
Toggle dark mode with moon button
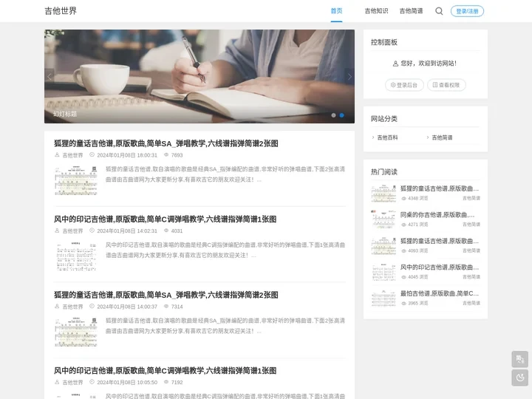click(x=519, y=378)
